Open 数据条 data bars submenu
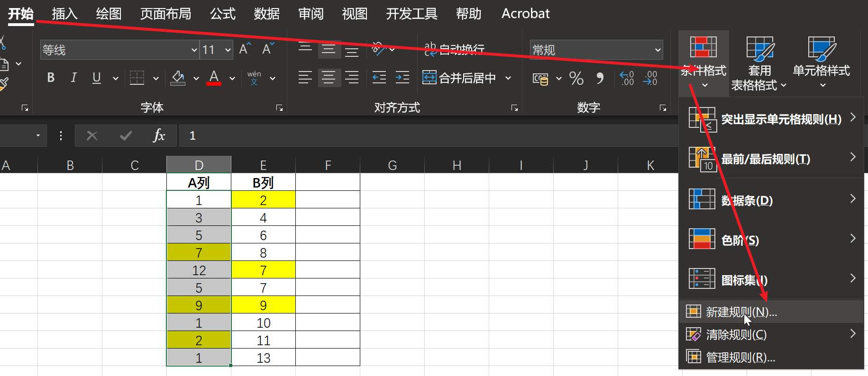Viewport: 868px width, 376px height. pyautogui.click(x=771, y=200)
